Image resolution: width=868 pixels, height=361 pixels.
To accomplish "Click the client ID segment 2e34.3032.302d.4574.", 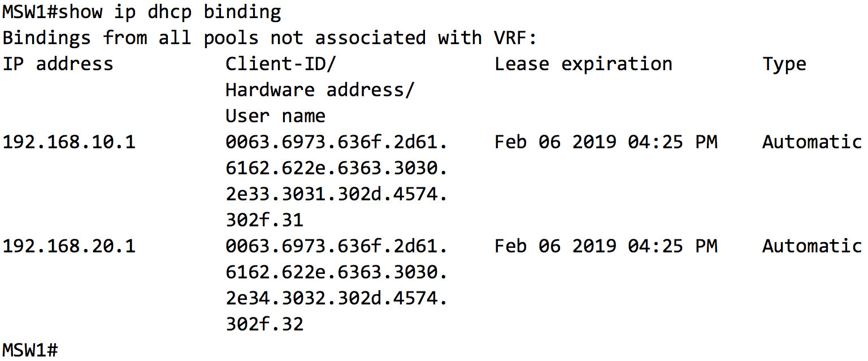I will 336,298.
